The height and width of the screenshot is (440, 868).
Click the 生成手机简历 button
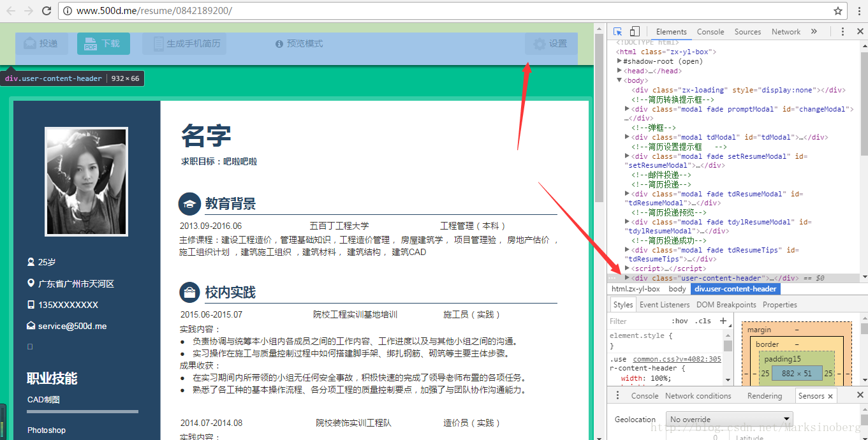(184, 43)
